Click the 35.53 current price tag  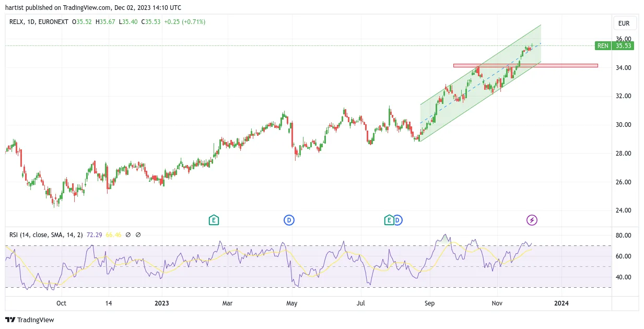624,46
